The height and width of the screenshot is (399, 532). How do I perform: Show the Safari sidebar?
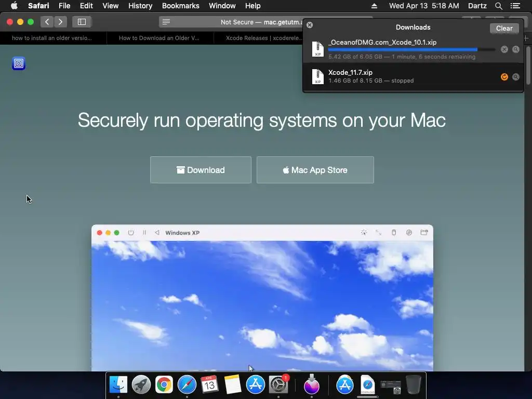coord(82,22)
